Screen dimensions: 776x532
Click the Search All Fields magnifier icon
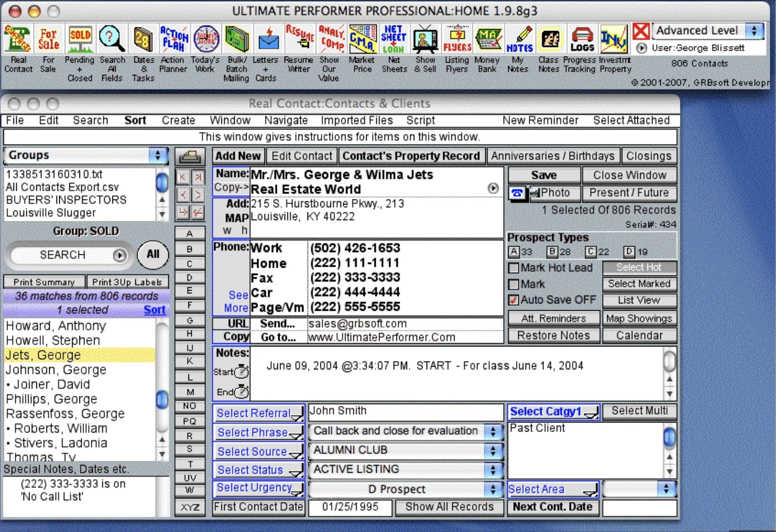(x=112, y=39)
